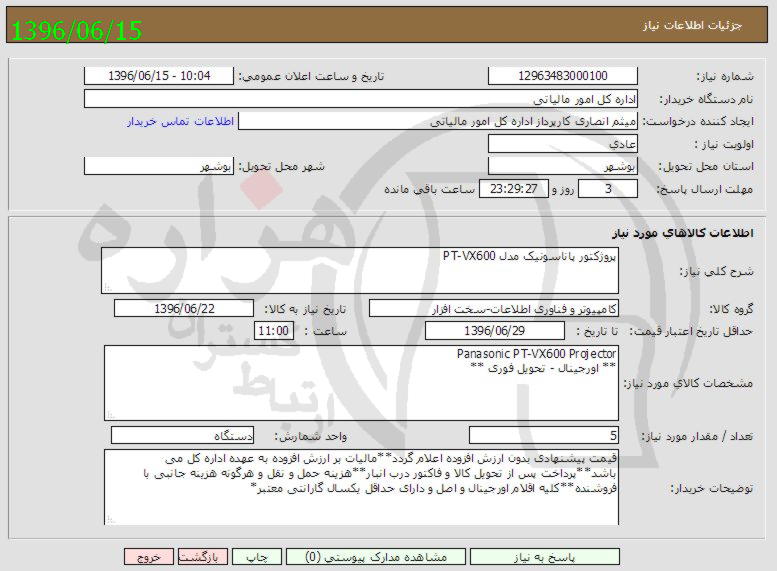
Task: Click the label مشخصات کالای مورد نیاز
Action: click(x=688, y=384)
